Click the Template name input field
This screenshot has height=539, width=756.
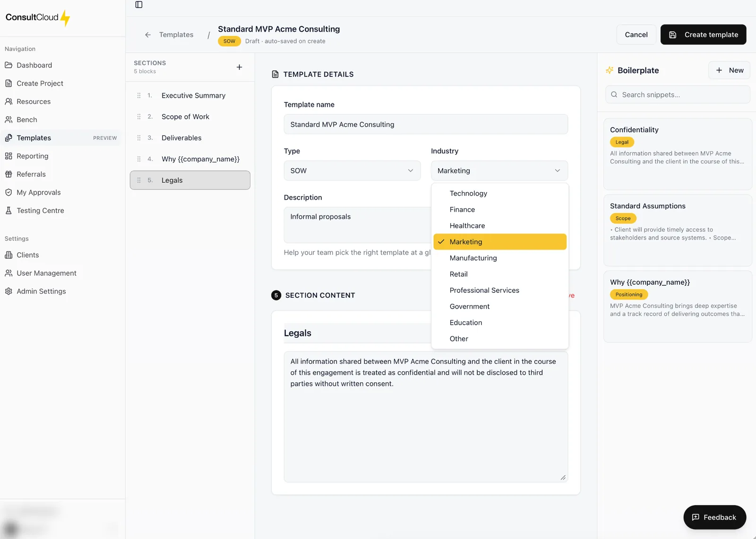pyautogui.click(x=426, y=124)
